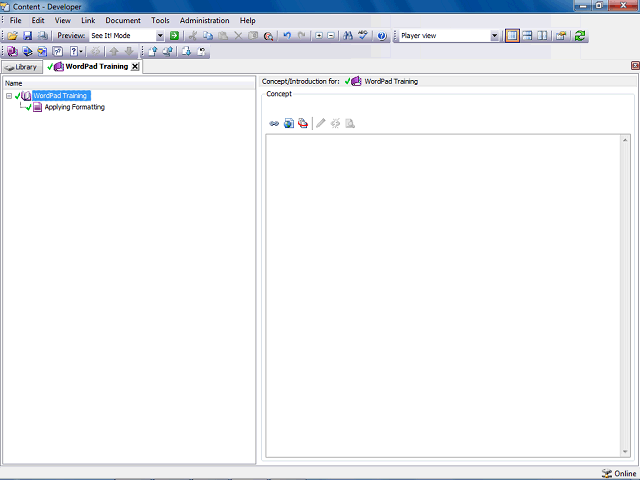
Task: Select the Applying Formatting topic
Action: 74,107
